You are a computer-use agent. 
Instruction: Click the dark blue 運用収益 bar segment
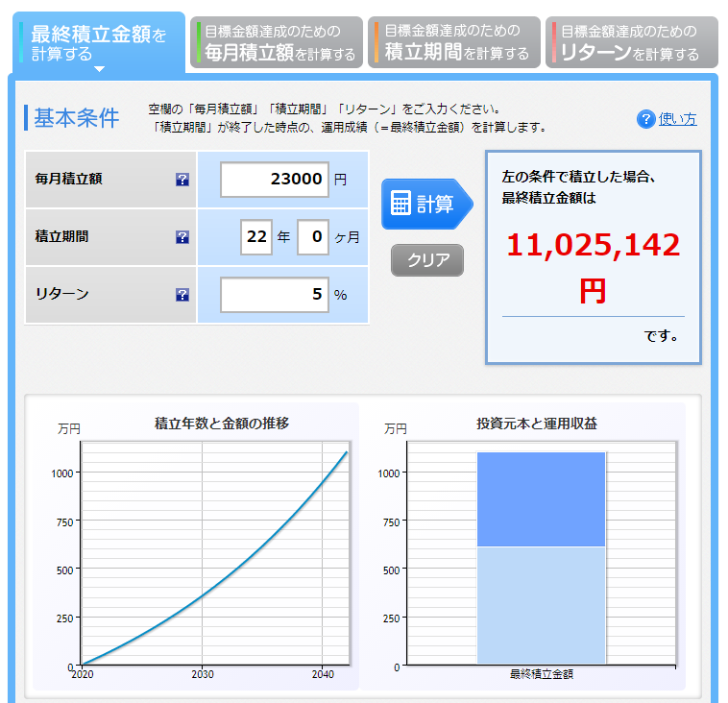click(542, 499)
